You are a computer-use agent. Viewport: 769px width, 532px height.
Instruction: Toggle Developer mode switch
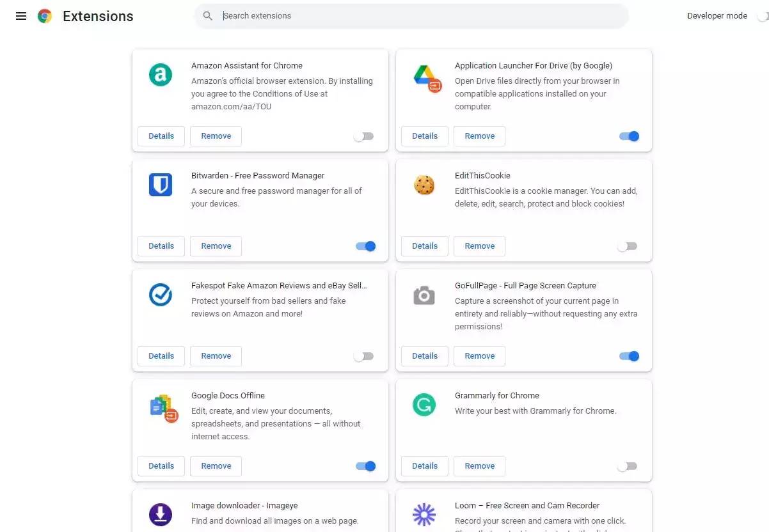tap(761, 16)
